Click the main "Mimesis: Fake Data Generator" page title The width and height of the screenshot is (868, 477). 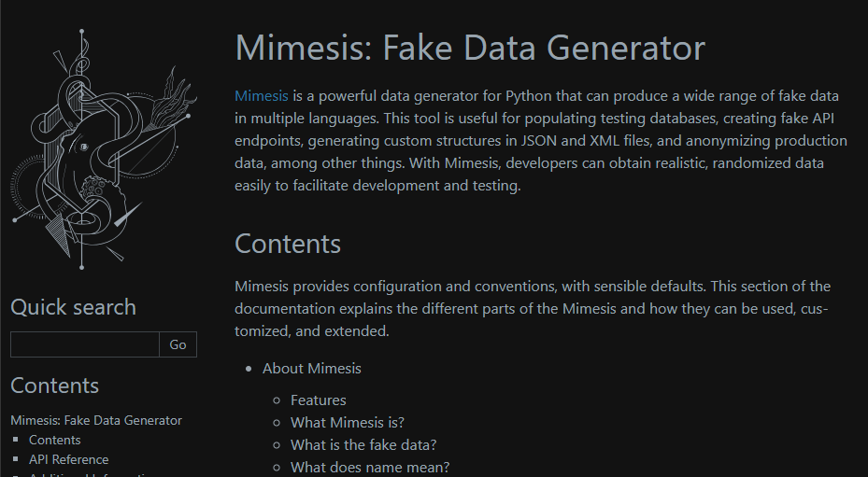470,47
